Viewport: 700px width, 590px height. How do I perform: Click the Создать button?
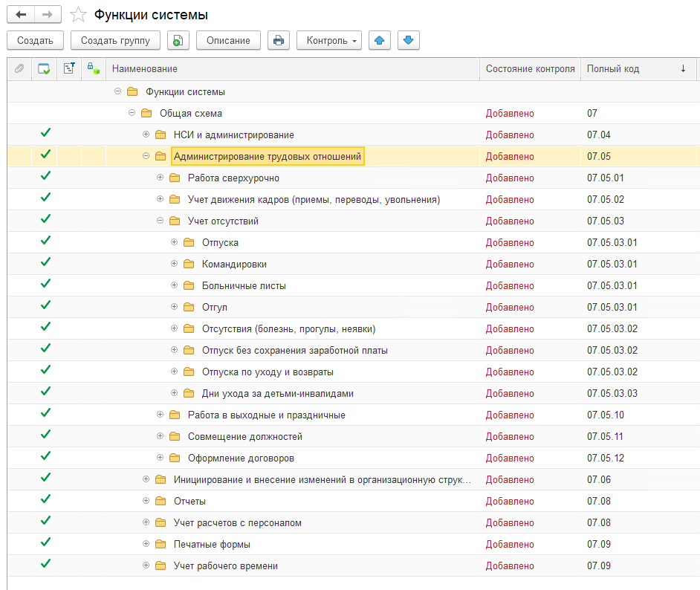coord(35,40)
